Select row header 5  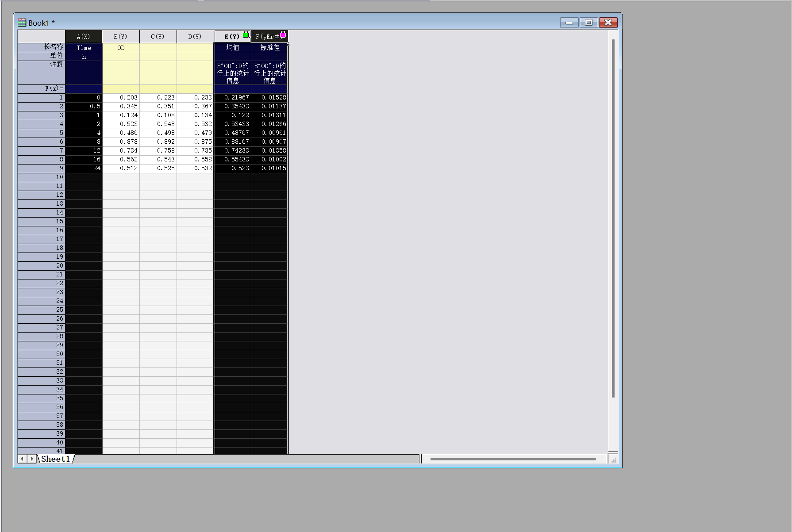tap(42, 133)
